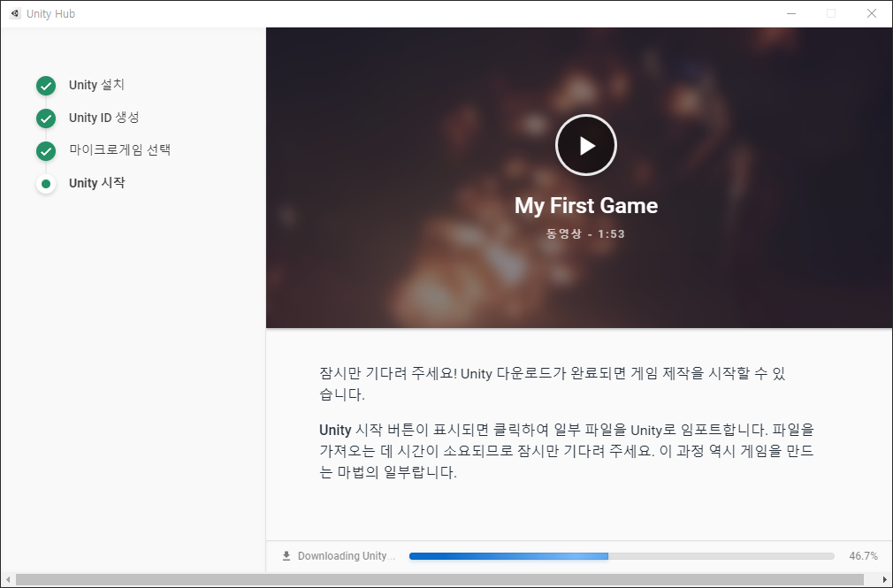Viewport: 893px width, 588px height.
Task: Click the paragraph starting with Unity 시작 버튼이
Action: 567,451
